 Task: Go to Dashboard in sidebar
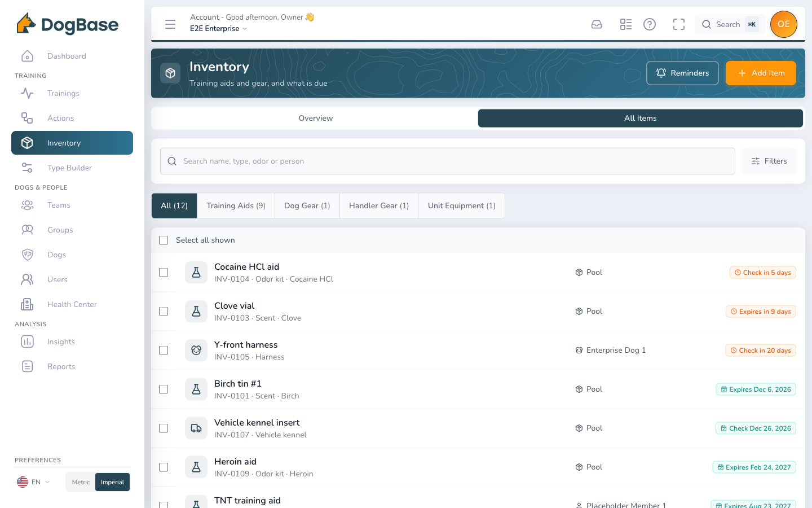[72, 56]
